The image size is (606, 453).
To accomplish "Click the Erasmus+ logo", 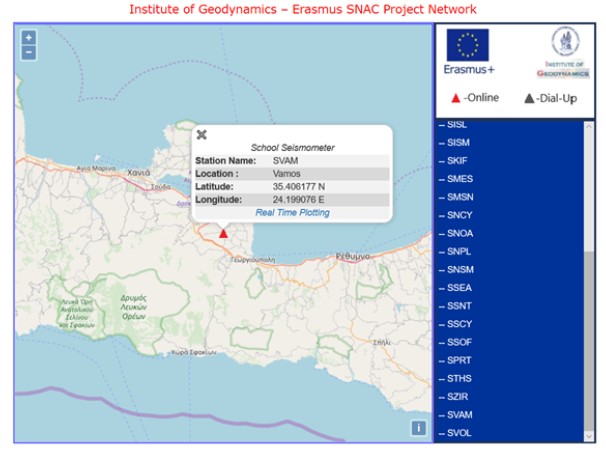I will [x=466, y=52].
